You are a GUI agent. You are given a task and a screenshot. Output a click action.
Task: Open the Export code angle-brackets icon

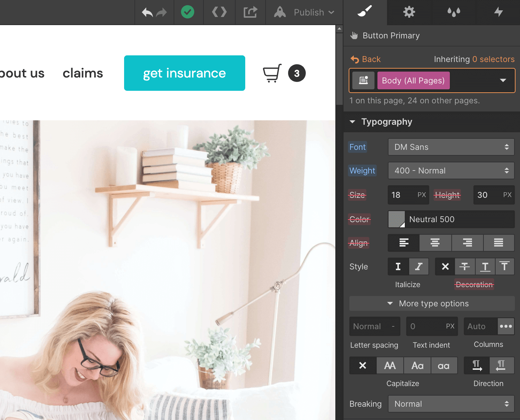[x=219, y=12]
